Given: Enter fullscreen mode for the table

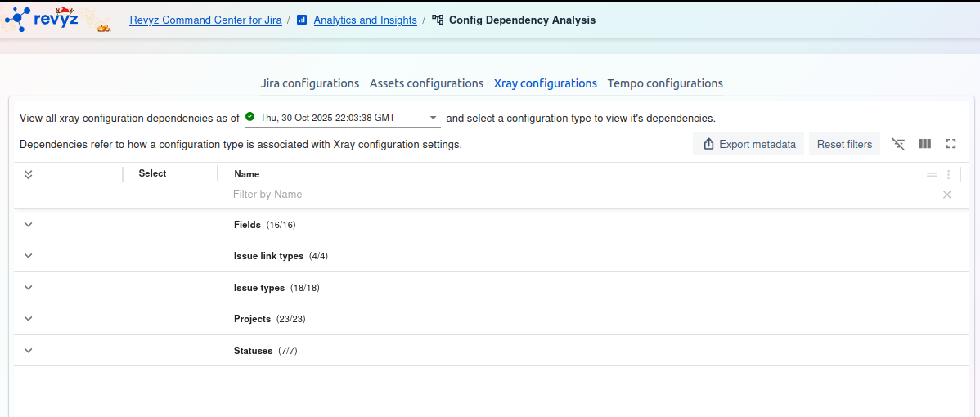Looking at the screenshot, I should (951, 144).
